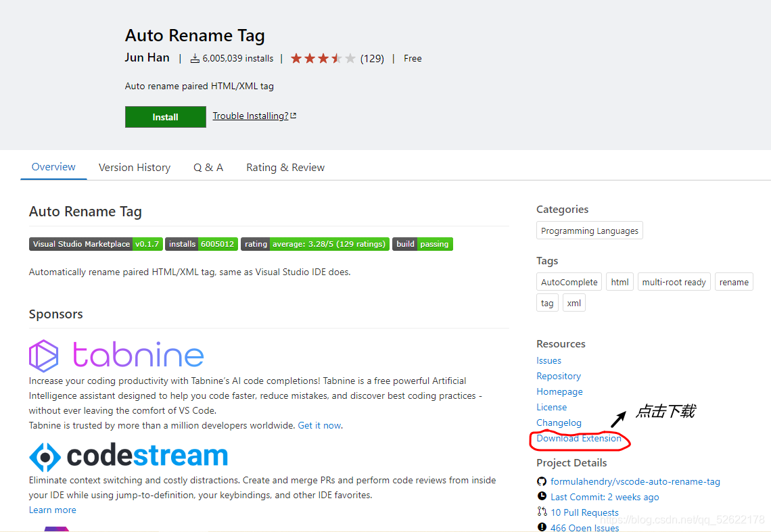This screenshot has height=532, width=771.
Task: Click the (129) ratings count
Action: pyautogui.click(x=372, y=59)
